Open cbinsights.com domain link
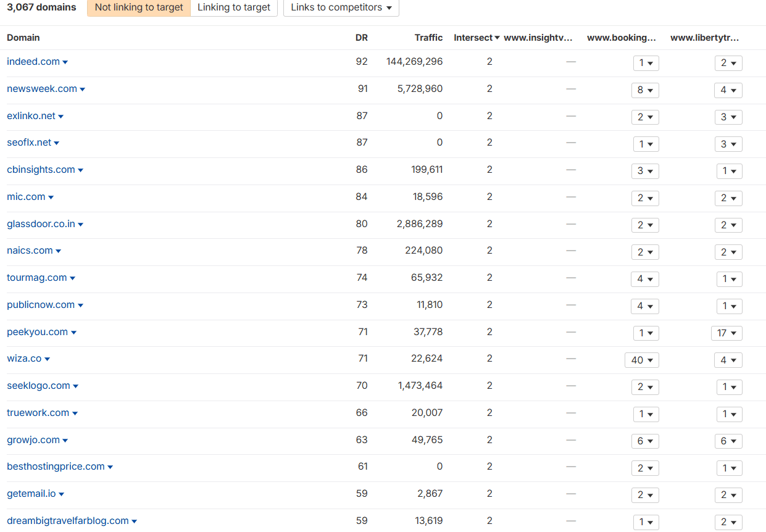The image size is (766, 532). coord(41,170)
